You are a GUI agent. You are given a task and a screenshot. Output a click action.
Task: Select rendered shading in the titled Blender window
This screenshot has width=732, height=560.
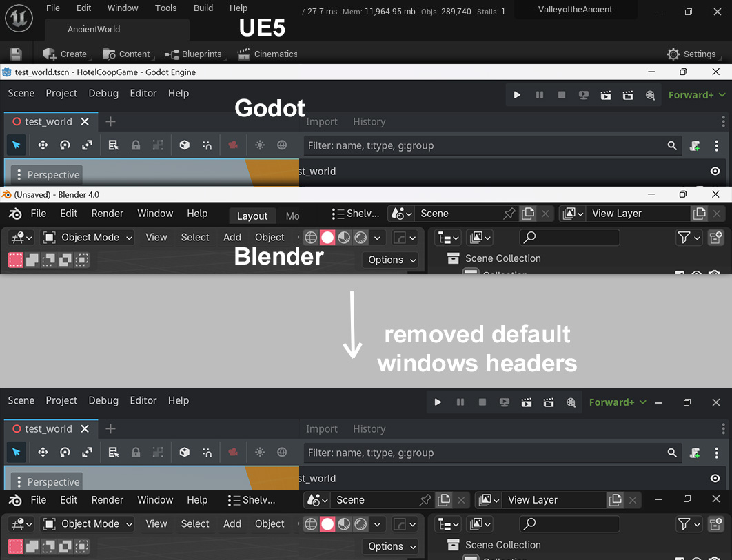point(361,238)
